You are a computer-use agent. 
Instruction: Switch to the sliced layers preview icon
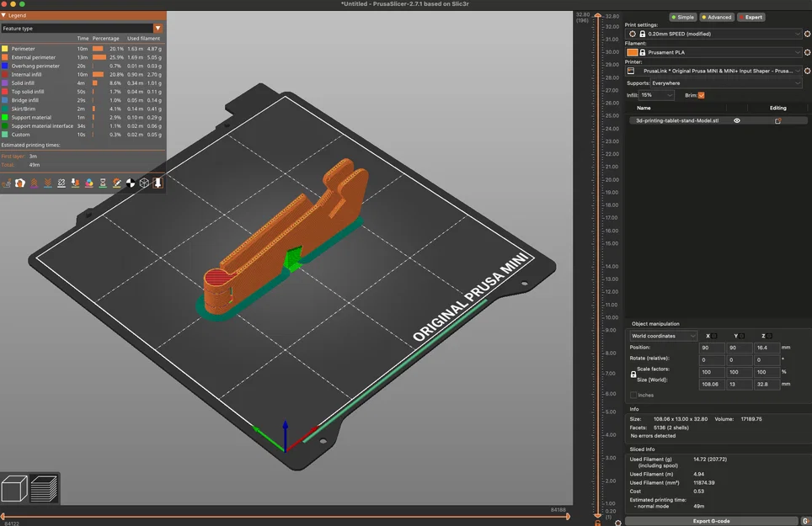click(x=45, y=489)
